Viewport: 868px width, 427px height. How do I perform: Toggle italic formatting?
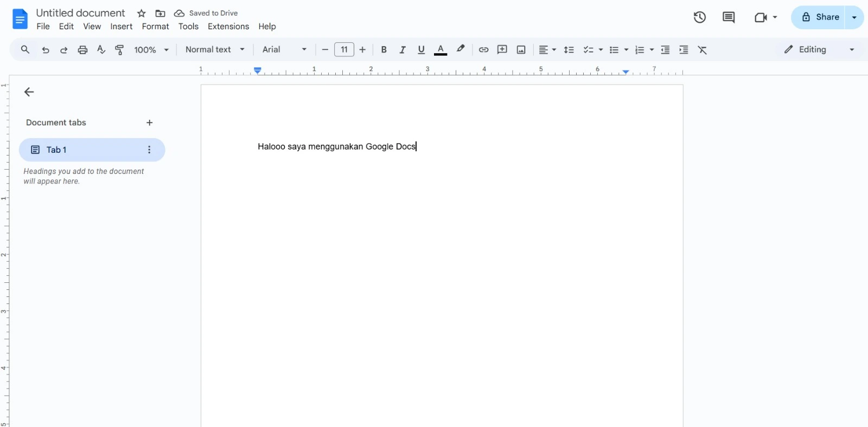click(x=403, y=50)
